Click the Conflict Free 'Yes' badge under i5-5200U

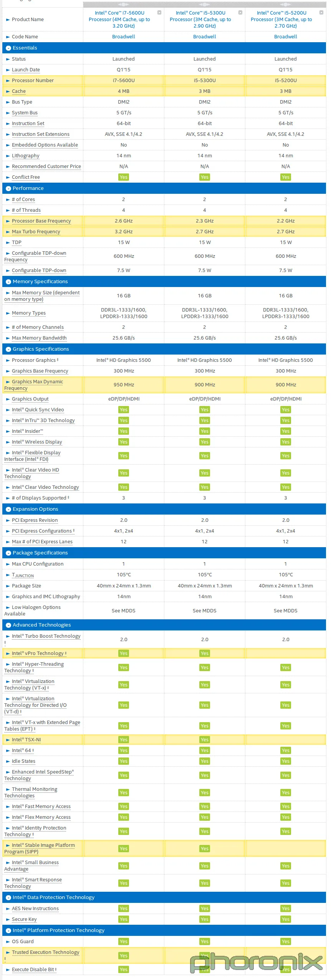[x=286, y=177]
